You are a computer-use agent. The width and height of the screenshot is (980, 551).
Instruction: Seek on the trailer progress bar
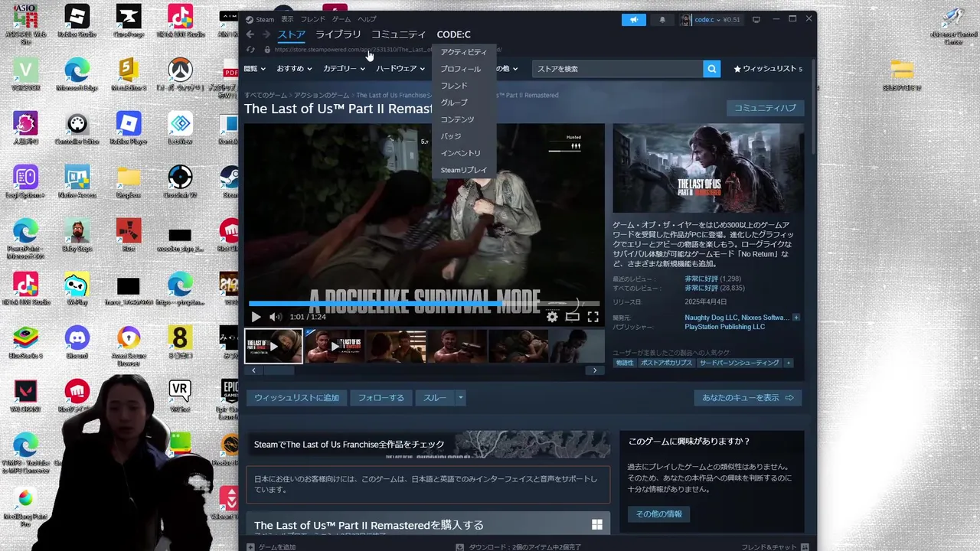(424, 304)
